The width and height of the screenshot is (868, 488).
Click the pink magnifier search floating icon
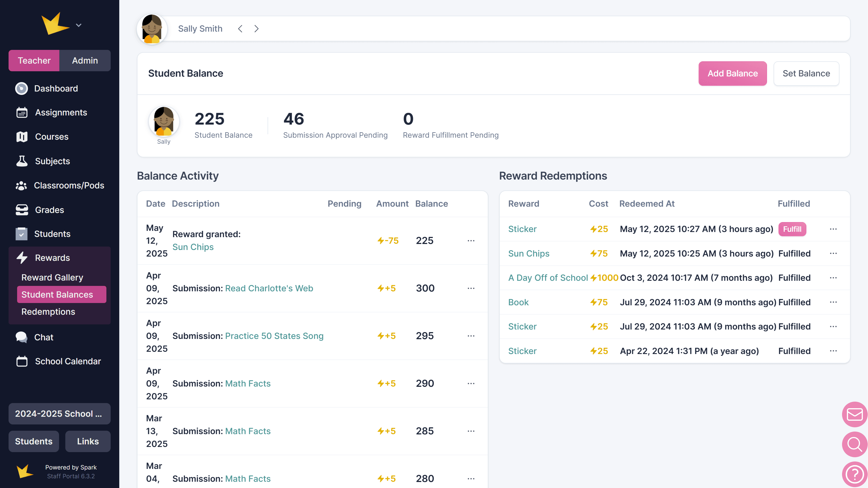(x=855, y=444)
